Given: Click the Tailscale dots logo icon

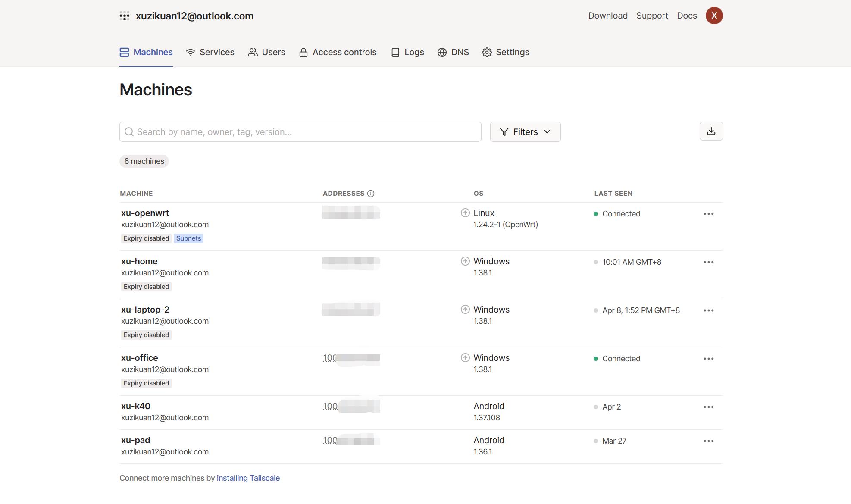Looking at the screenshot, I should coord(125,16).
